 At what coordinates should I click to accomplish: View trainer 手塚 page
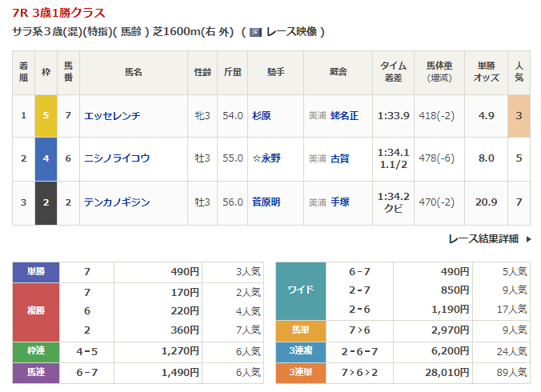pyautogui.click(x=340, y=202)
